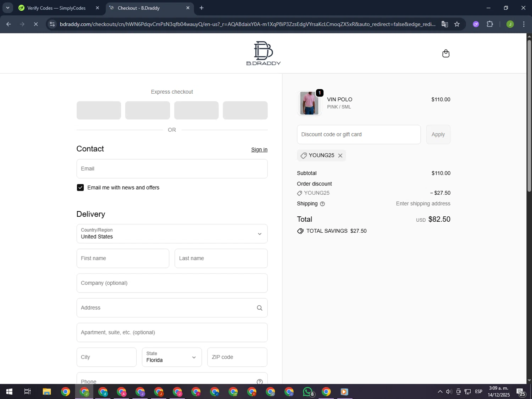Open the State dropdown
This screenshot has height=399, width=532.
pos(172,357)
